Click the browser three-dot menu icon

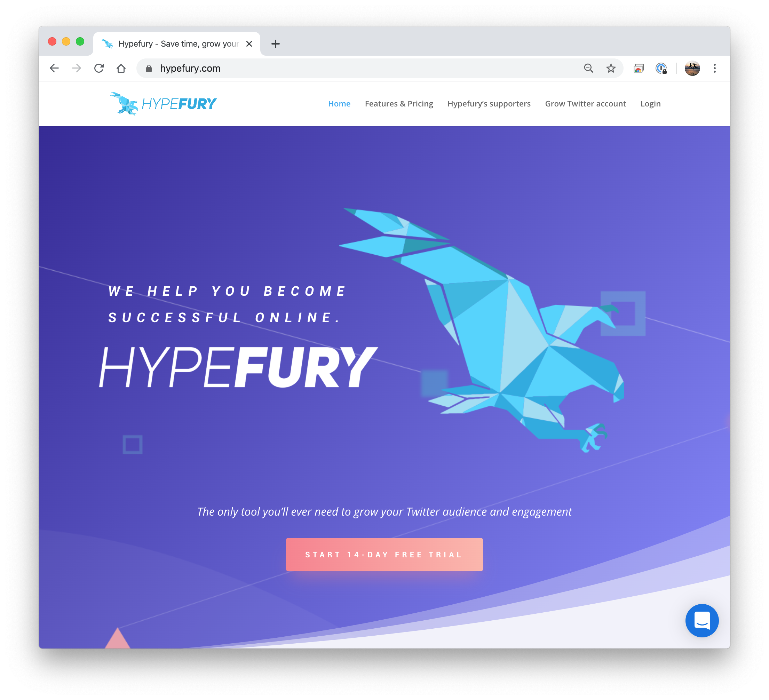click(715, 67)
